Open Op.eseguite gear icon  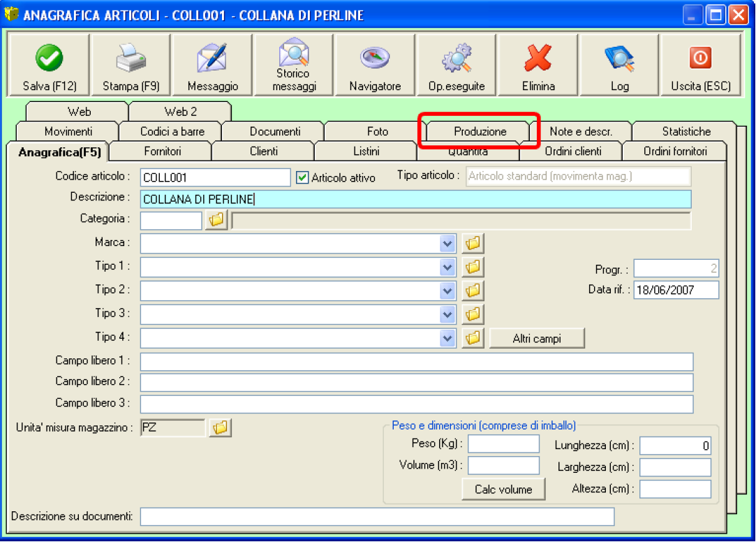pos(457,59)
